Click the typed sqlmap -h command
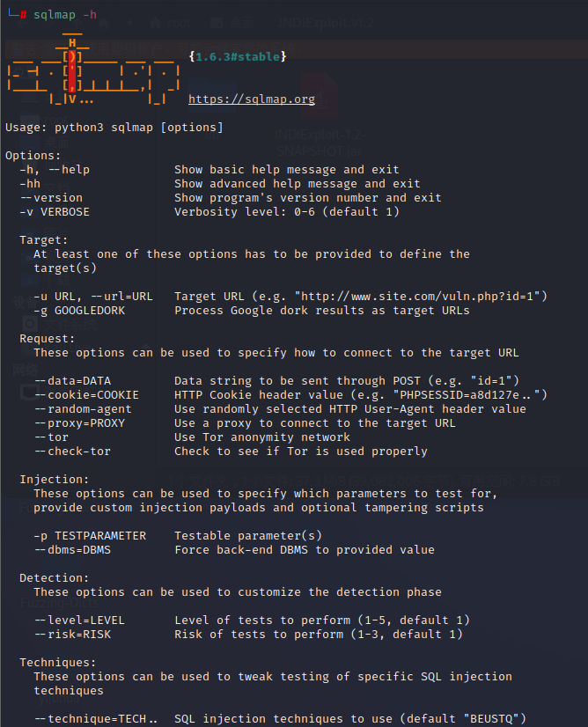The height and width of the screenshot is (727, 588). click(x=65, y=14)
